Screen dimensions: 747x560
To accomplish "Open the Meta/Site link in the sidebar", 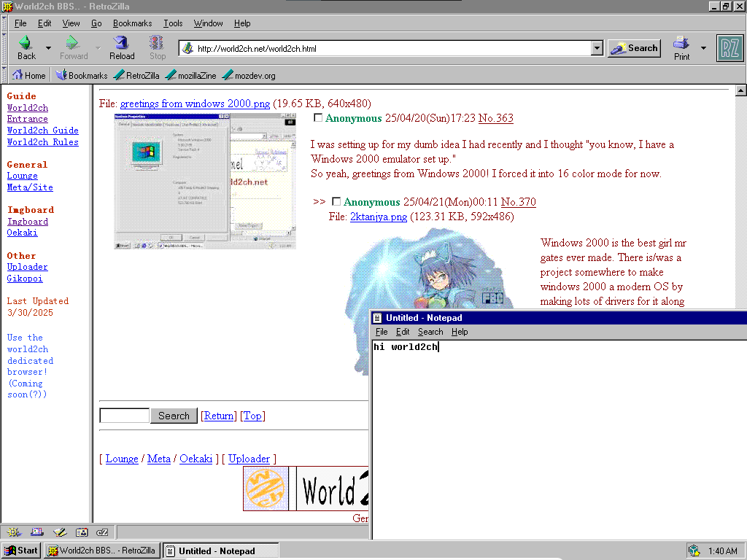I will (30, 187).
